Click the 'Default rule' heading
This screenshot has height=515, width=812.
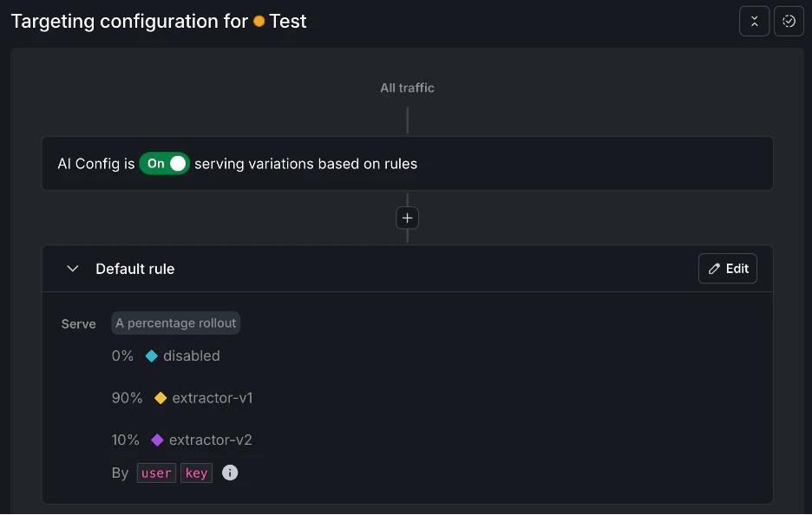click(135, 269)
